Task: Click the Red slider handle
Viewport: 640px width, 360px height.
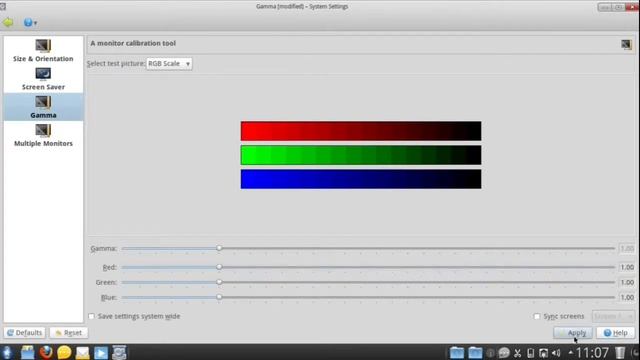Action: point(219,267)
